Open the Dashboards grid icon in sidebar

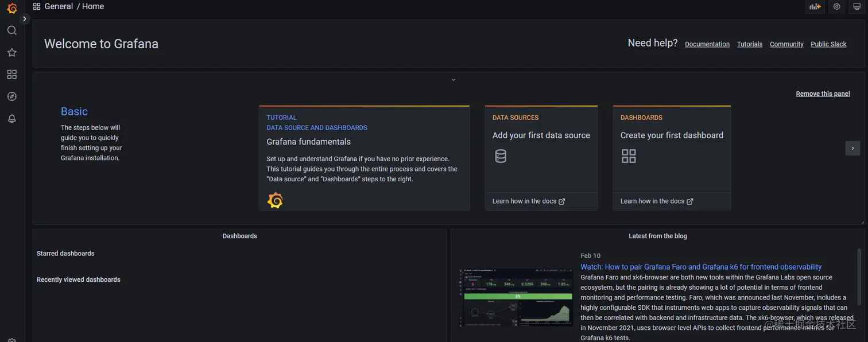[x=12, y=75]
